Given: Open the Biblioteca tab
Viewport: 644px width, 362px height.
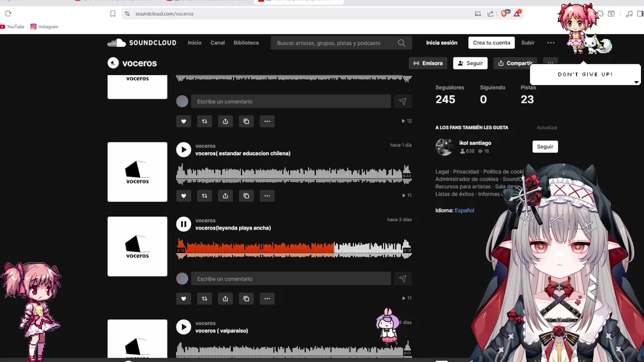Looking at the screenshot, I should click(x=246, y=43).
